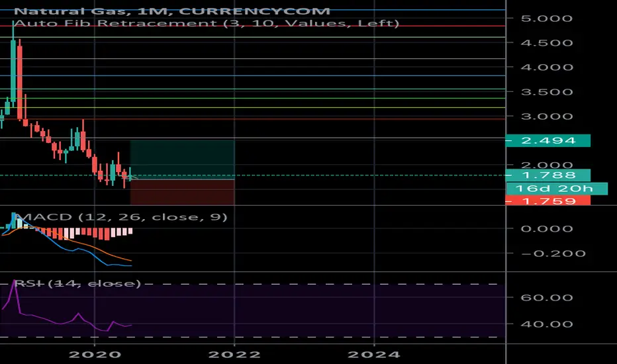Click the 5.000 level on the price scale
The image size is (617, 364).
click(x=546, y=19)
